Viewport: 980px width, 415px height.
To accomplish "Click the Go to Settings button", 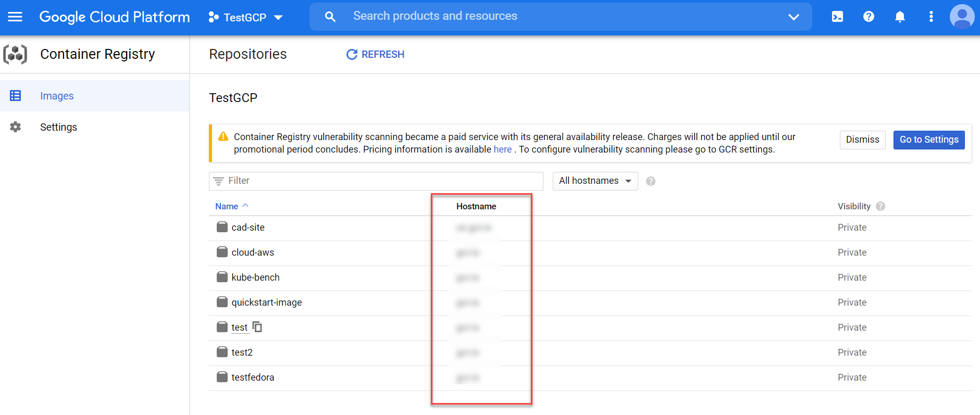I will [x=929, y=140].
